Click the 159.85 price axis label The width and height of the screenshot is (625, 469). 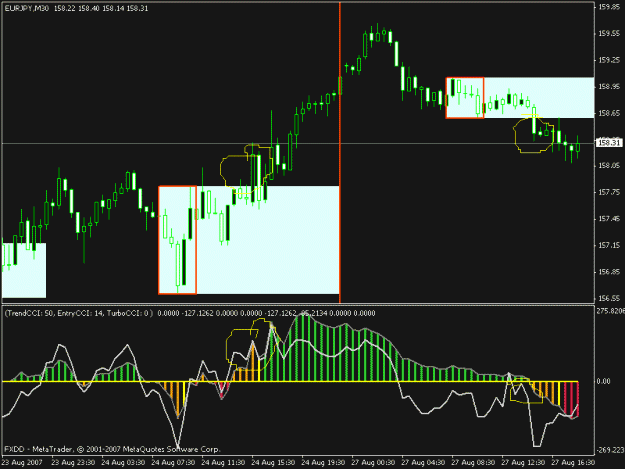[608, 7]
